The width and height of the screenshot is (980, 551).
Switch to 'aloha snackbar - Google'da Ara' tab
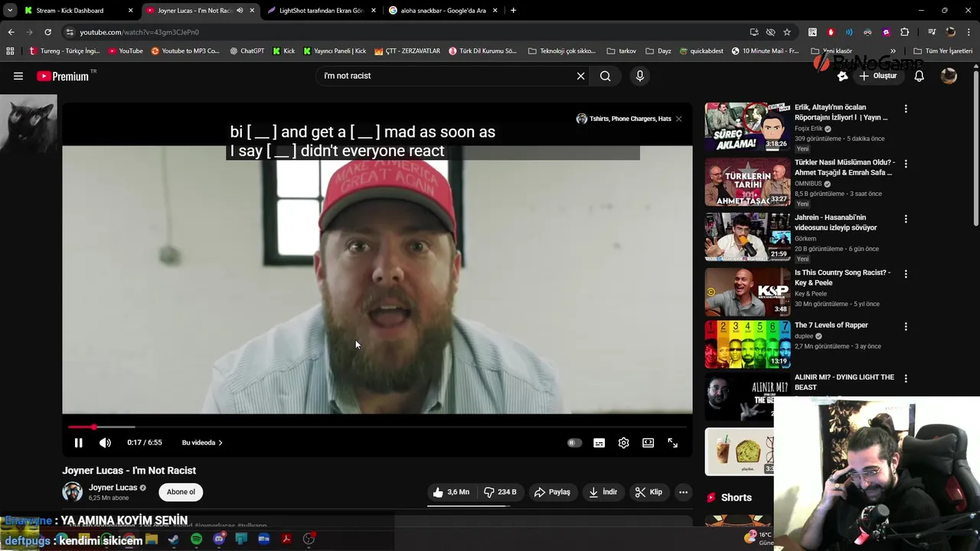click(443, 11)
